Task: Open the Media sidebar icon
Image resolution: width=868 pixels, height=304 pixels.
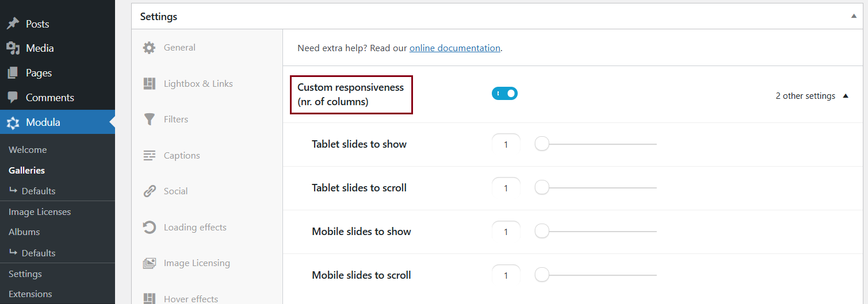Action: point(13,48)
